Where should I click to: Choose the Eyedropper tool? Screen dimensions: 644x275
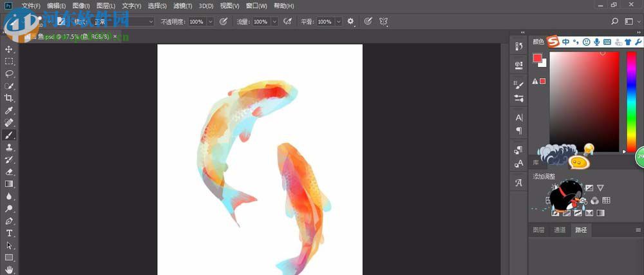click(x=9, y=110)
